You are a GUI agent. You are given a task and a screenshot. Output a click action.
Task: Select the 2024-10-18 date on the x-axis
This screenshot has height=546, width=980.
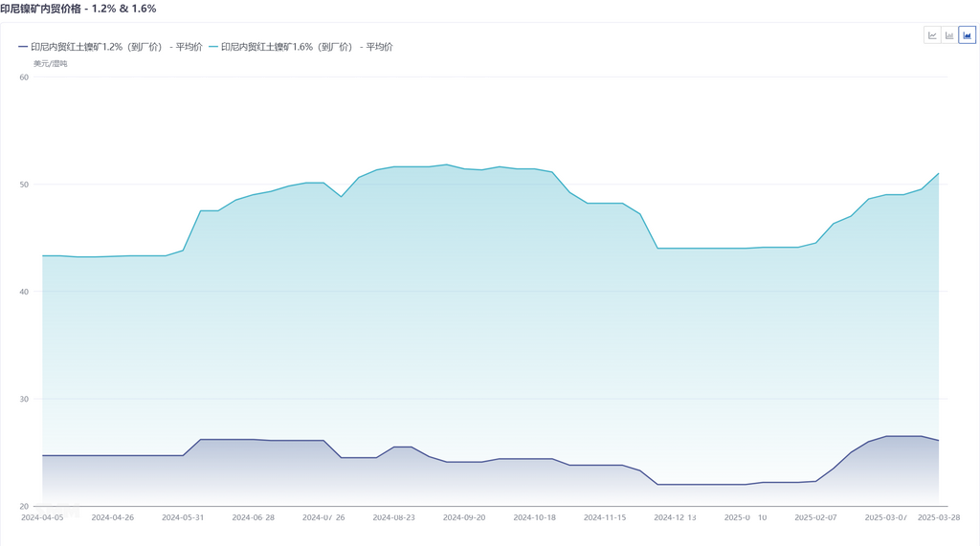click(535, 517)
